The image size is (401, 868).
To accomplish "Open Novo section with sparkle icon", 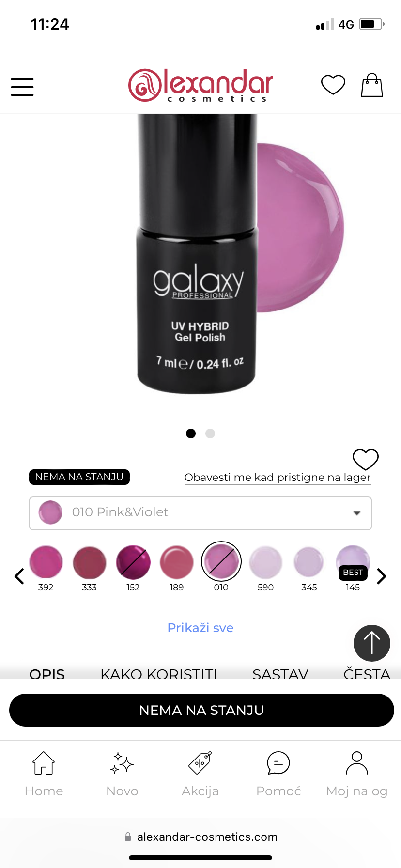I will pos(122,774).
